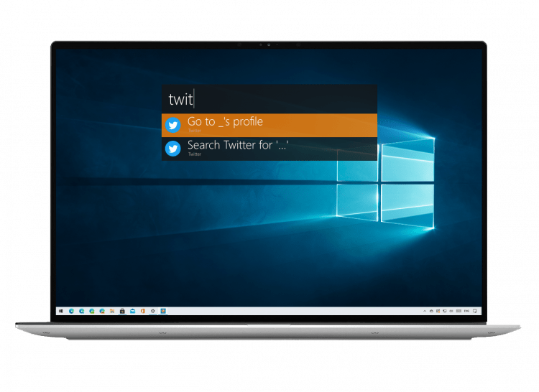Open the orange Office icon in taskbar
Image resolution: width=539 pixels, height=392 pixels.
143,311
